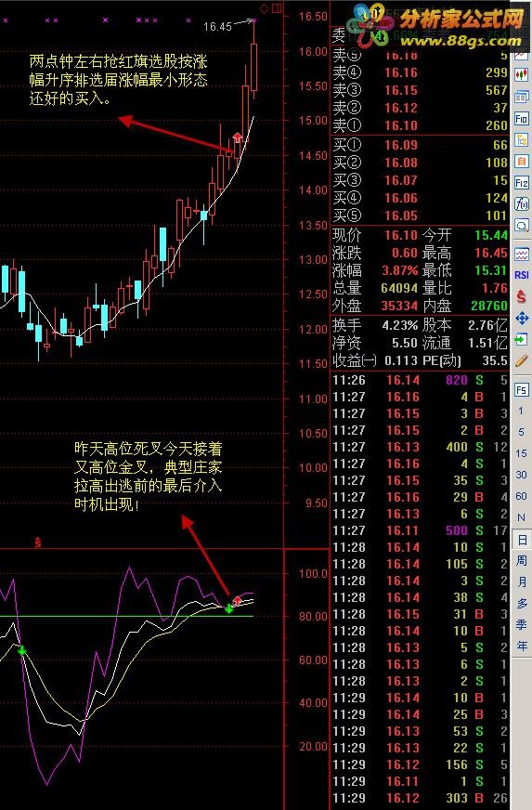Select the 季 quarterly period button
This screenshot has height=810, width=532.
(521, 624)
